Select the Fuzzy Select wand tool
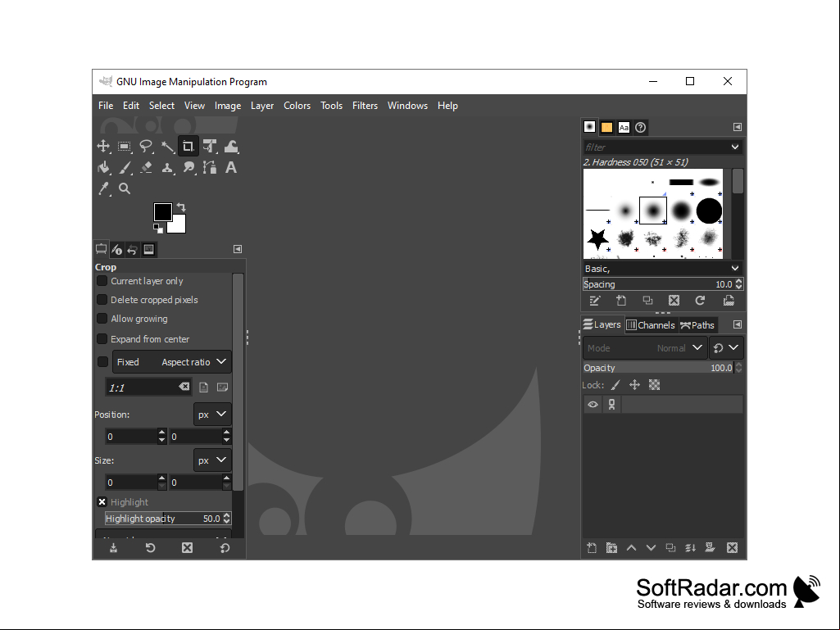The width and height of the screenshot is (840, 630). coord(167,147)
